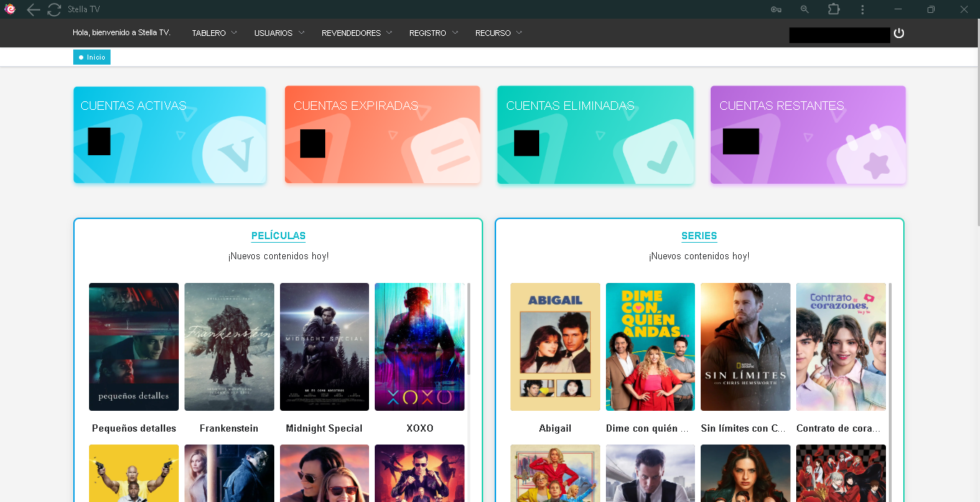Open the three-dot browser menu
This screenshot has width=980, height=502.
click(x=862, y=9)
